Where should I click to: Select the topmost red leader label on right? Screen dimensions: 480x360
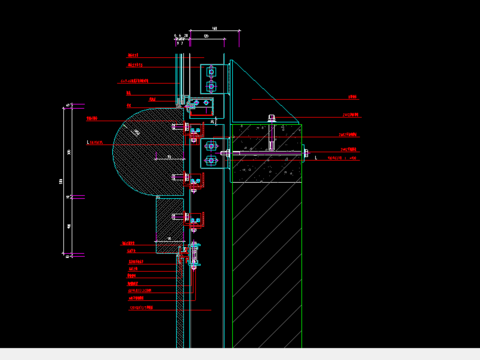coord(353,97)
